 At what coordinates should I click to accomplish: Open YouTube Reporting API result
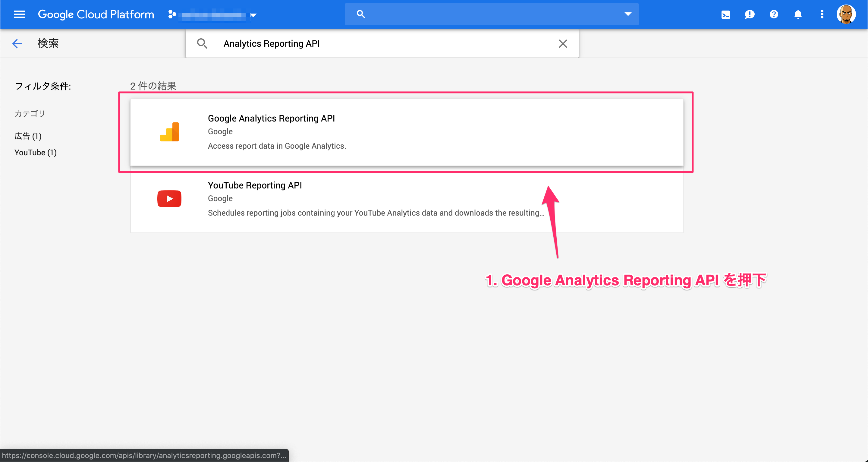407,199
